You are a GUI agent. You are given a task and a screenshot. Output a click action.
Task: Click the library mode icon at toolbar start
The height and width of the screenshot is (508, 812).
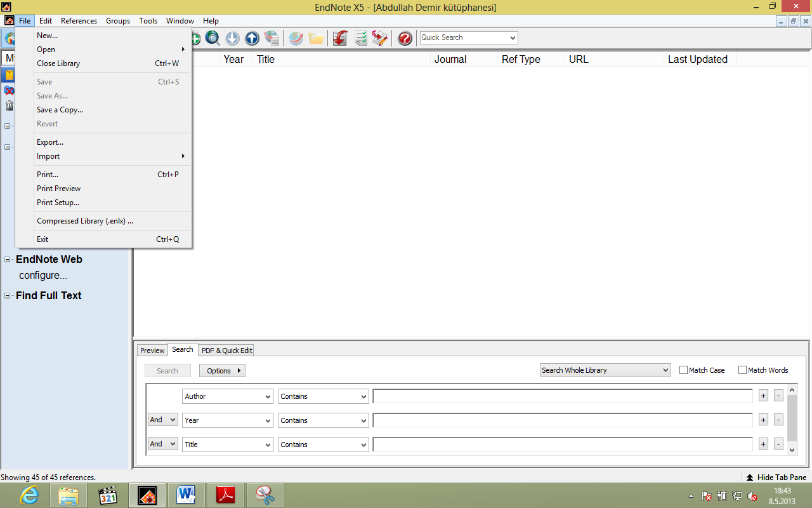tap(9, 38)
